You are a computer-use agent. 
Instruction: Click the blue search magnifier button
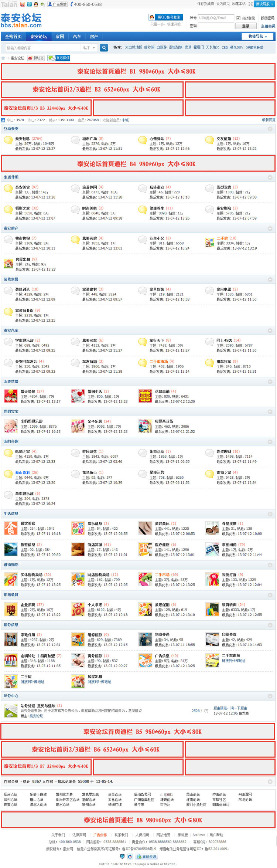[104, 48]
